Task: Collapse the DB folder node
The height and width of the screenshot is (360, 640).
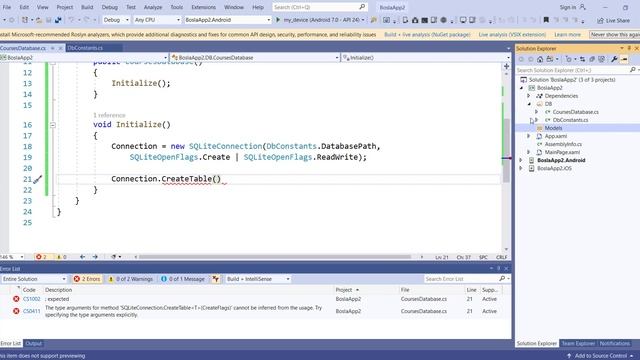Action: 529,104
